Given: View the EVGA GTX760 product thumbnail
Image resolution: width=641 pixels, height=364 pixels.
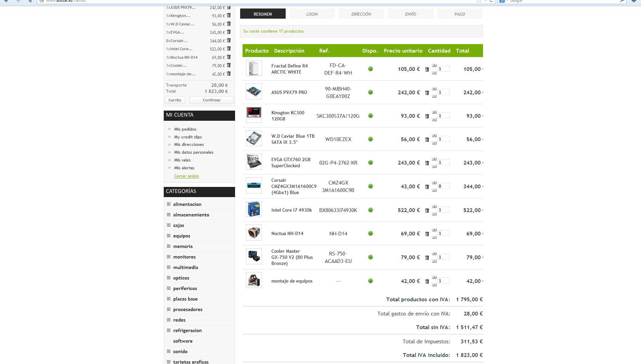Looking at the screenshot, I should (x=254, y=162).
